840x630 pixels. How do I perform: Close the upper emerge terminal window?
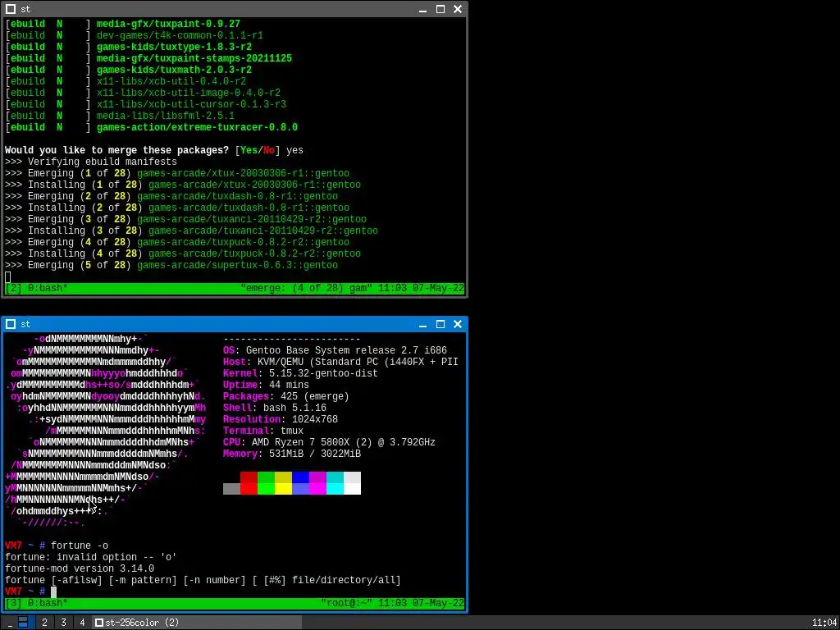click(458, 9)
